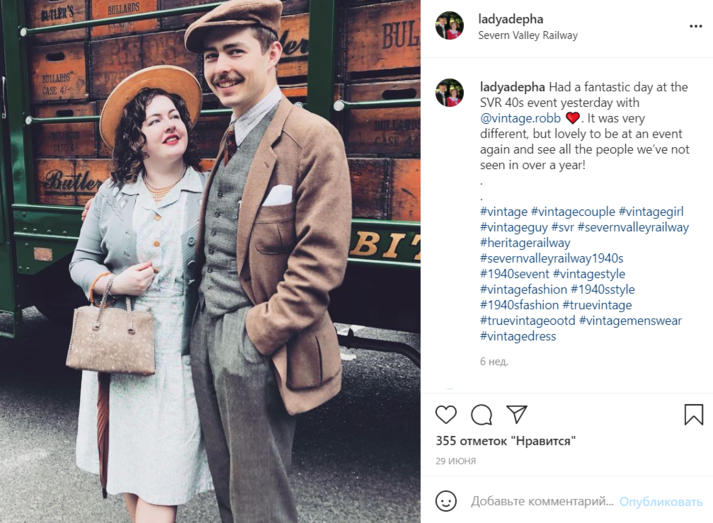
Task: Focus the Добавьте комментарий comment field
Action: click(x=542, y=501)
